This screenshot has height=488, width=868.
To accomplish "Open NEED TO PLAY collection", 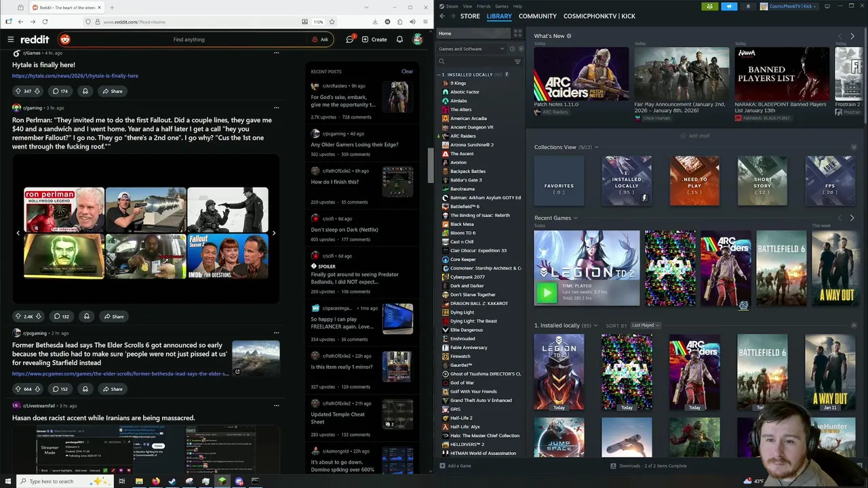I will point(694,181).
